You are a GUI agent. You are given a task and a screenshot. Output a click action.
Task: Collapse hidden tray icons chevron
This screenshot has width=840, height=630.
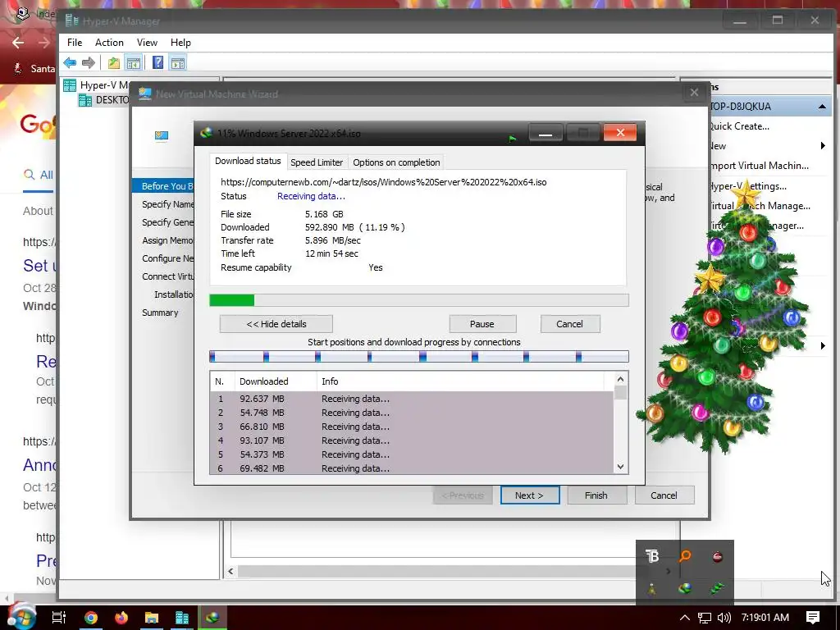[685, 618]
